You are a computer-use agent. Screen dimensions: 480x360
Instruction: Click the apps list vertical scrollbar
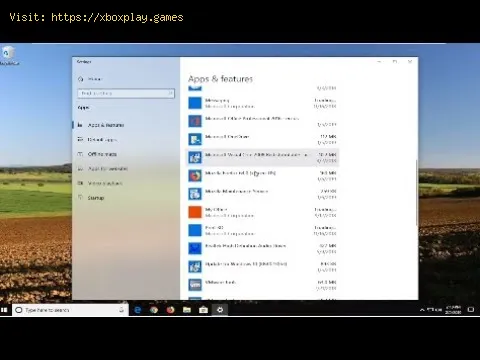pos(417,193)
